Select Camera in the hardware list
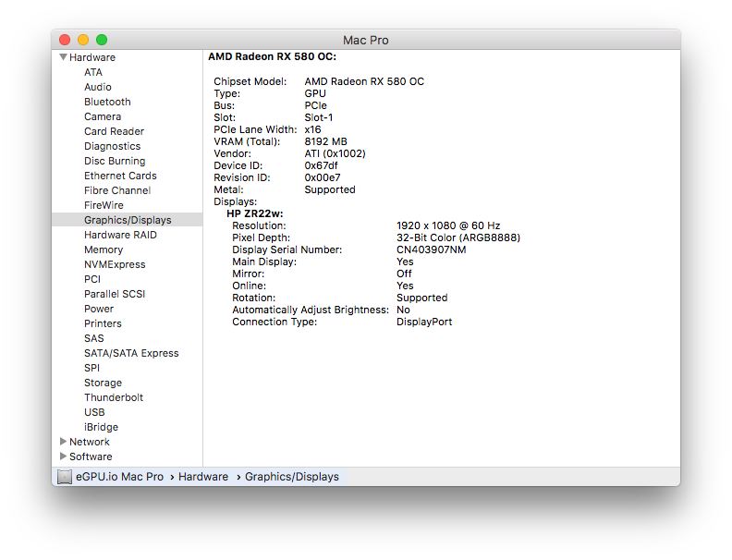 point(103,116)
